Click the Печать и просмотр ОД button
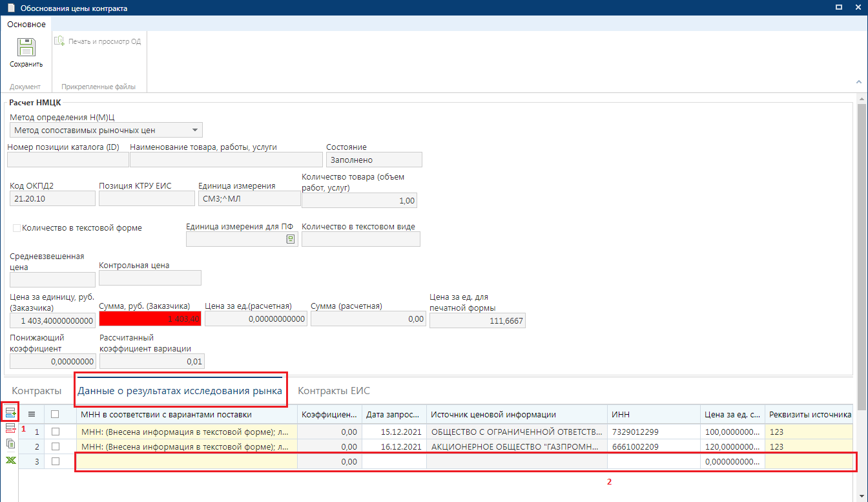Screen dimensions: 868x502 [x=98, y=41]
